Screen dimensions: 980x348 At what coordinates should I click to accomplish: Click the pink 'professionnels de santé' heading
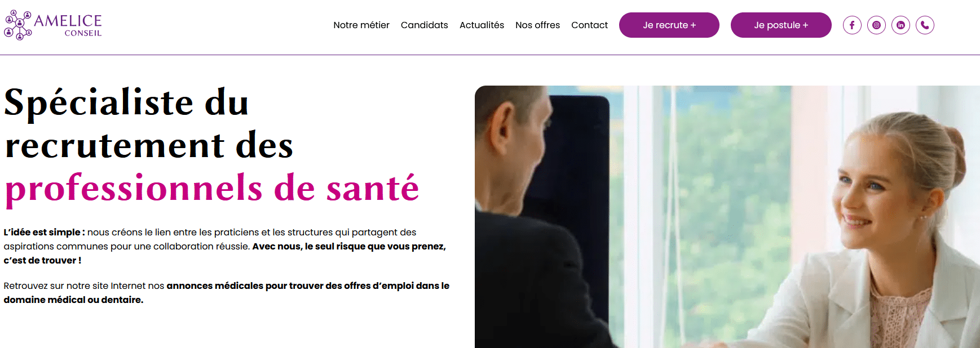point(212,189)
